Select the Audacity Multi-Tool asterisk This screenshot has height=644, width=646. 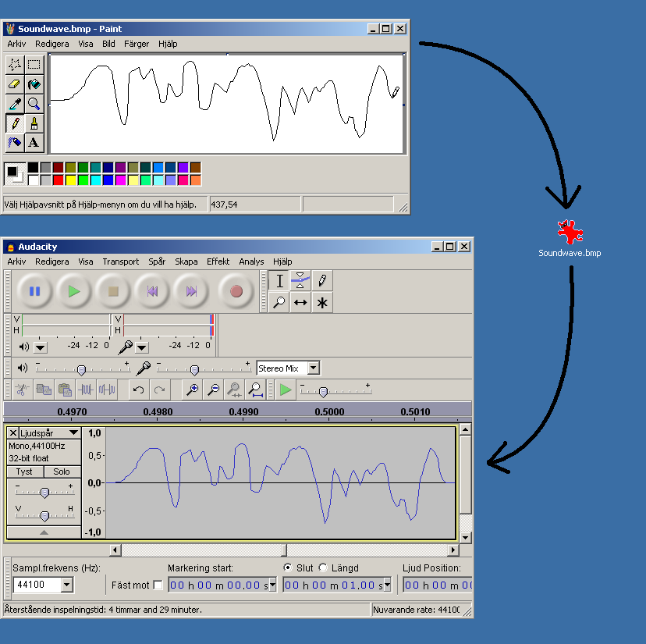(x=322, y=303)
